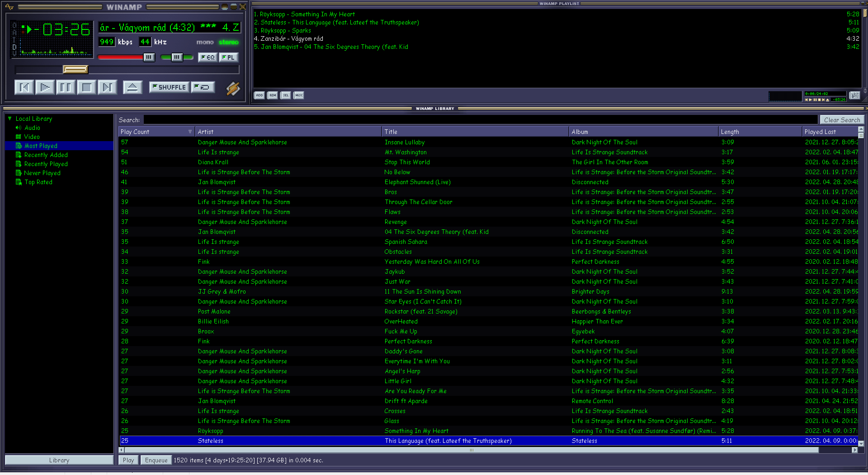The width and height of the screenshot is (868, 475).
Task: Sort the library by Played Last column
Action: (830, 132)
